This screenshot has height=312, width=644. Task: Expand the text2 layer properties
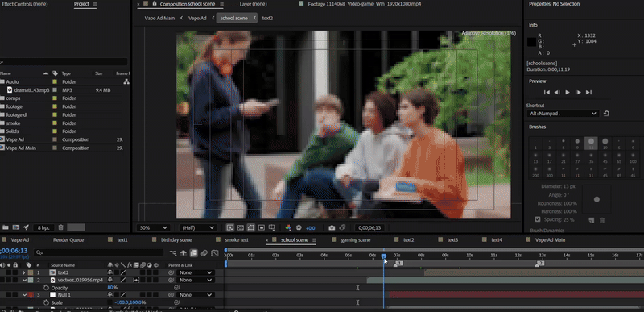[x=23, y=272]
